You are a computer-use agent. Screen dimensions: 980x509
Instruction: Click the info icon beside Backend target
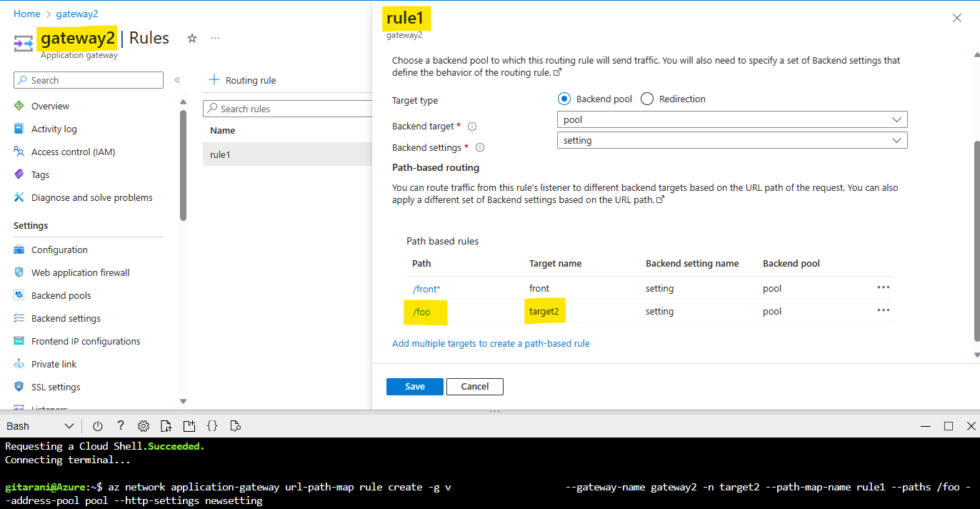472,127
